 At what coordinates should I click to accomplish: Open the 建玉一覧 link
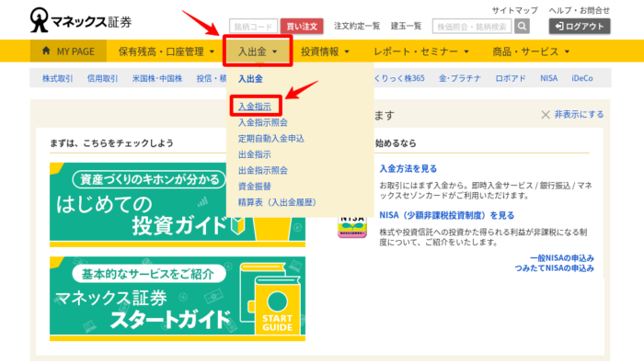[x=406, y=27]
